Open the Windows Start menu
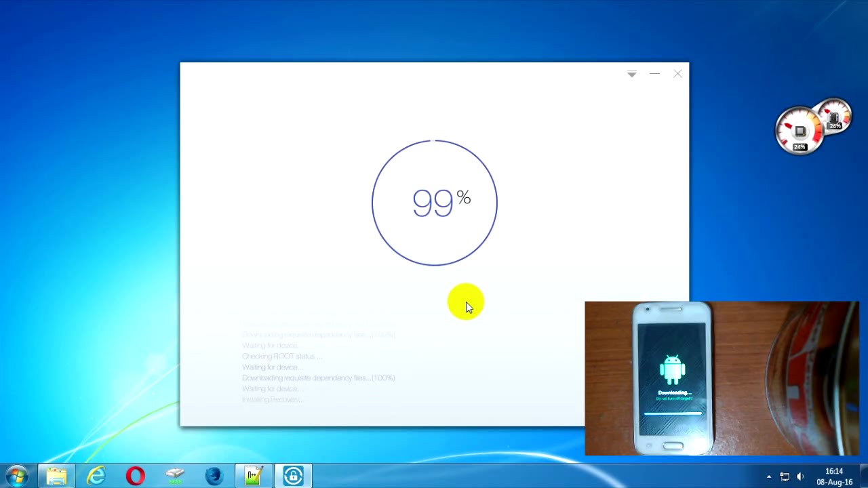Screen dimensions: 868x488 coord(16,476)
